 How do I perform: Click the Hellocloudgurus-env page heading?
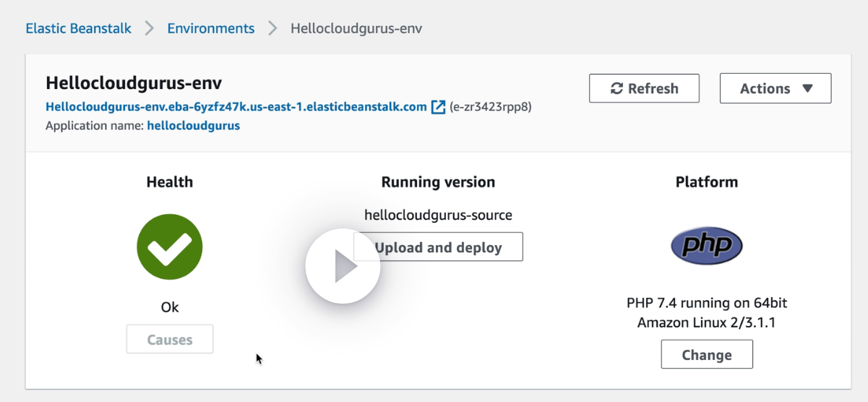pyautogui.click(x=134, y=83)
